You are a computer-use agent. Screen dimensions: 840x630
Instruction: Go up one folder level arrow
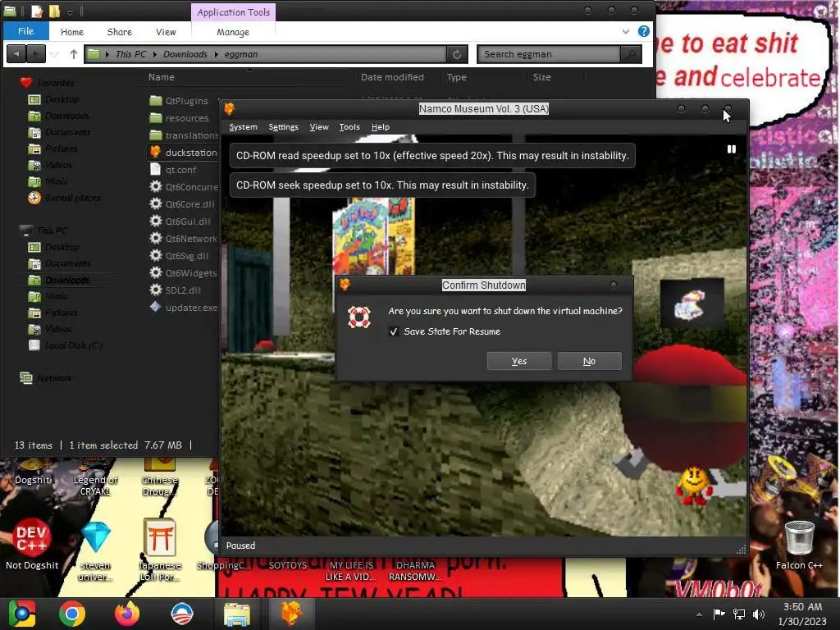point(73,54)
